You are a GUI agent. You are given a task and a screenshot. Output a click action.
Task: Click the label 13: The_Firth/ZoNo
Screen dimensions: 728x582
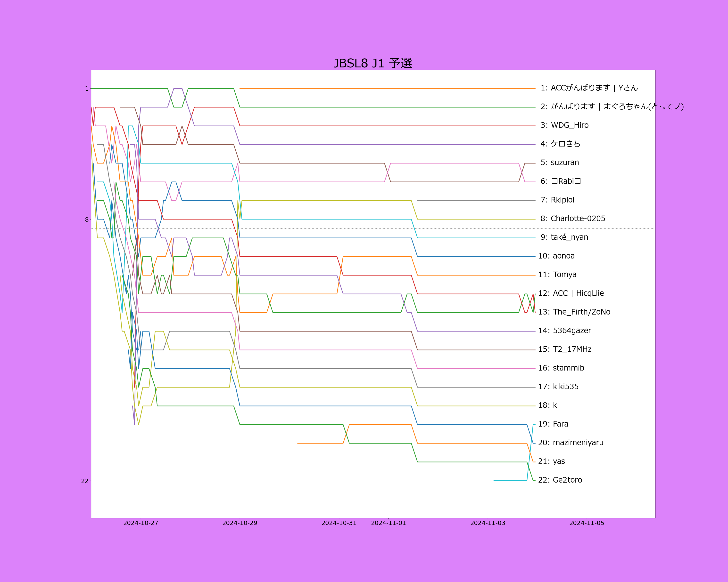click(574, 312)
